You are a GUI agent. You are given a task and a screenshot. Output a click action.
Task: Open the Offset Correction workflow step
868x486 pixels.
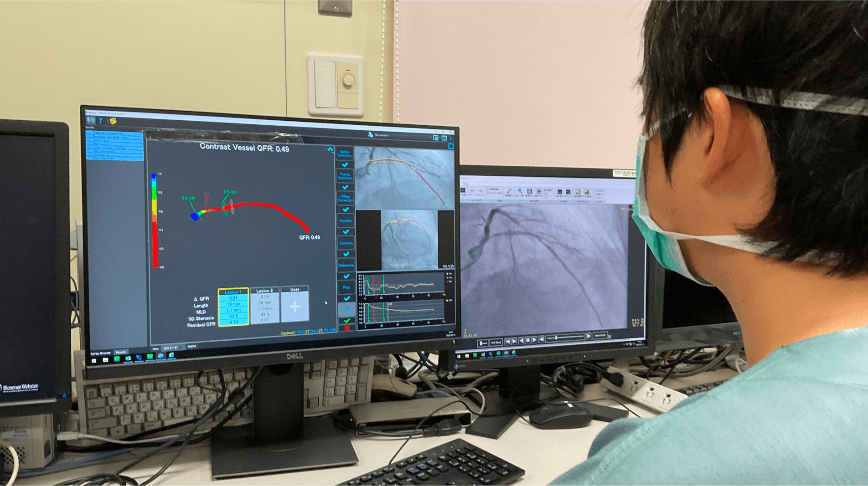(x=346, y=198)
